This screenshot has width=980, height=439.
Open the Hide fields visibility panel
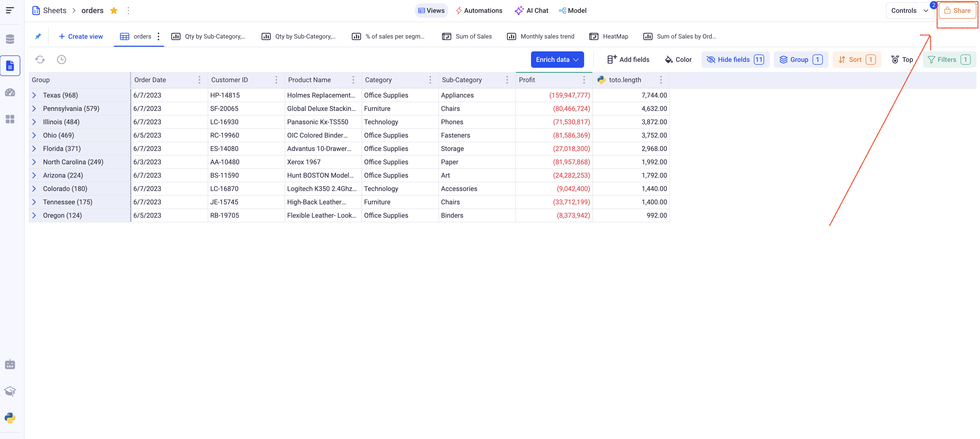(735, 59)
